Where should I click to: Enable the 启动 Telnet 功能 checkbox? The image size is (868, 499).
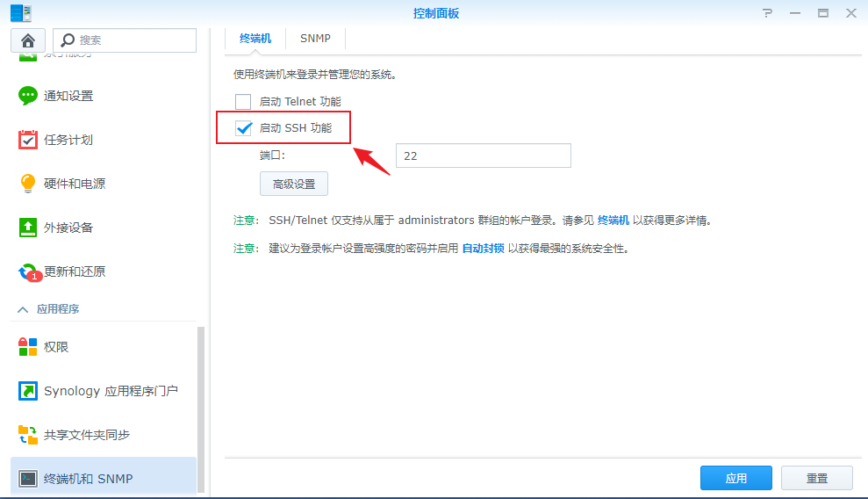pos(243,102)
